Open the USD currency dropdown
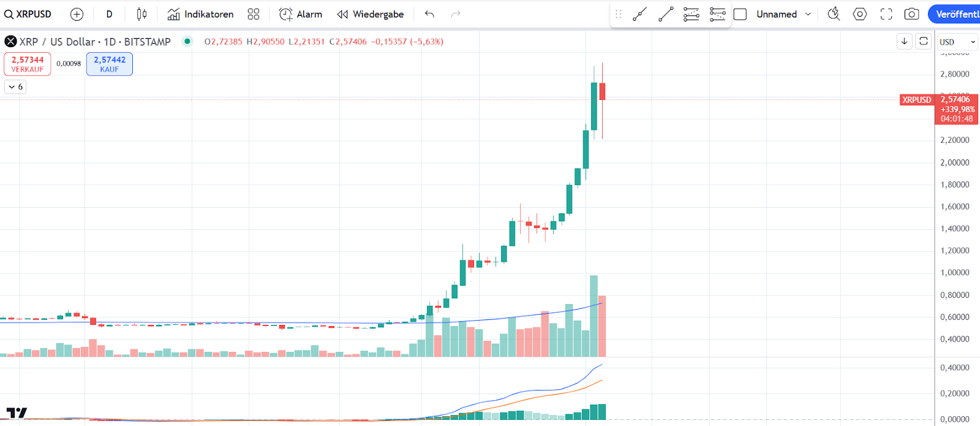The image size is (980, 426). tap(957, 42)
